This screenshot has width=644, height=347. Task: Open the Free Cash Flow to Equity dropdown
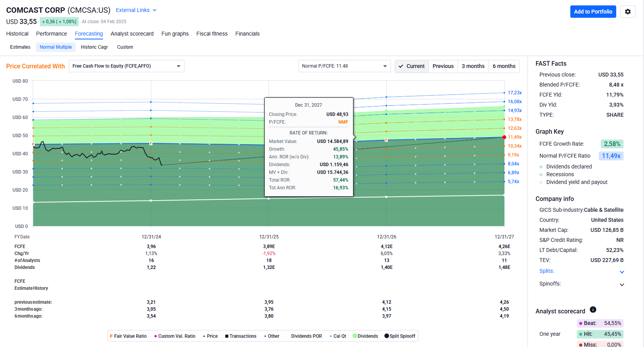(x=126, y=66)
